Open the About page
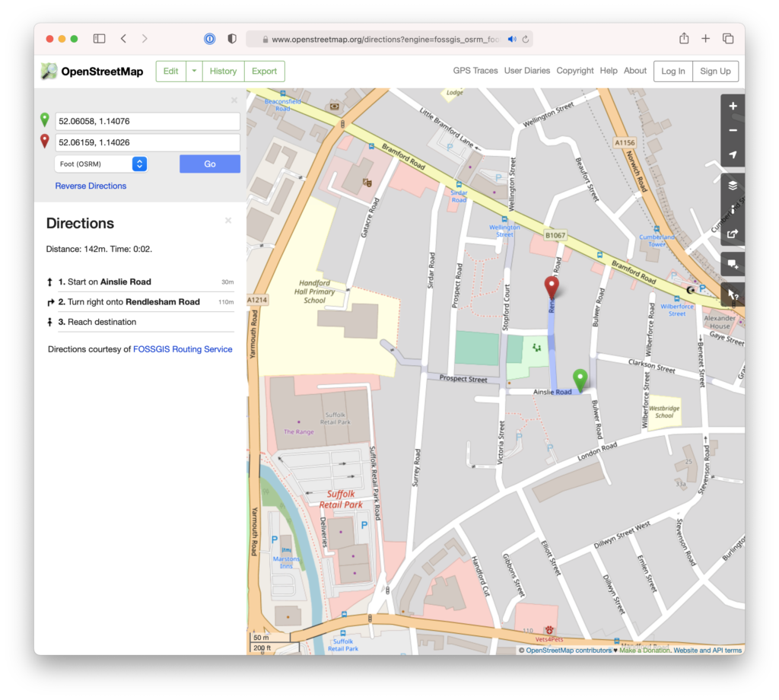This screenshot has width=779, height=700. pos(635,71)
